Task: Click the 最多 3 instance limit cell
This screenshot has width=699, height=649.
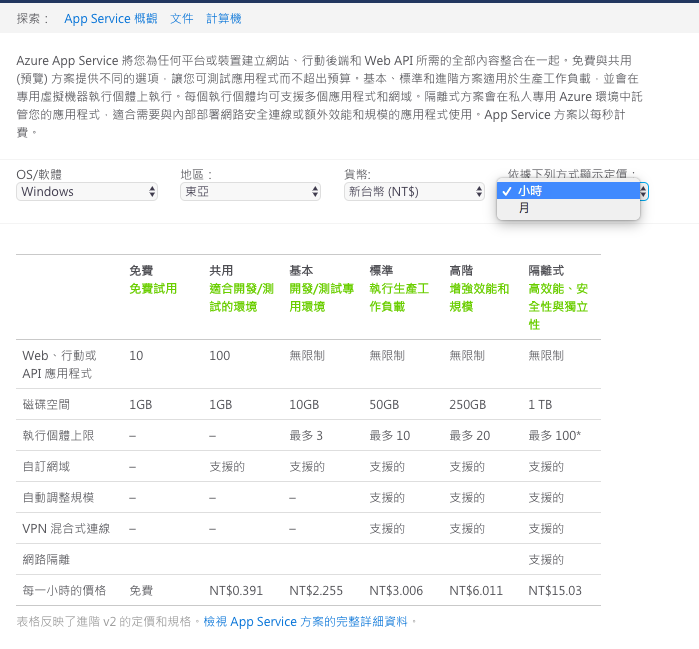Action: 306,435
